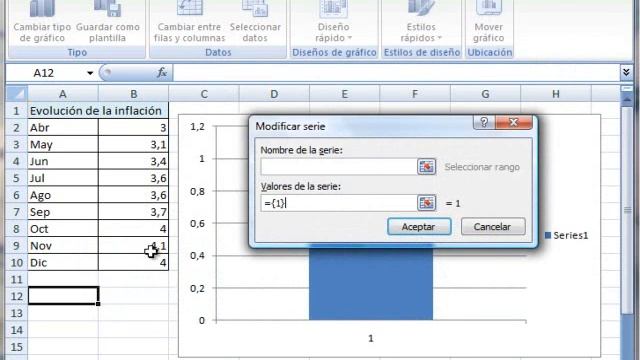Click cell containing 'Nov'
The image size is (640, 360).
click(63, 246)
